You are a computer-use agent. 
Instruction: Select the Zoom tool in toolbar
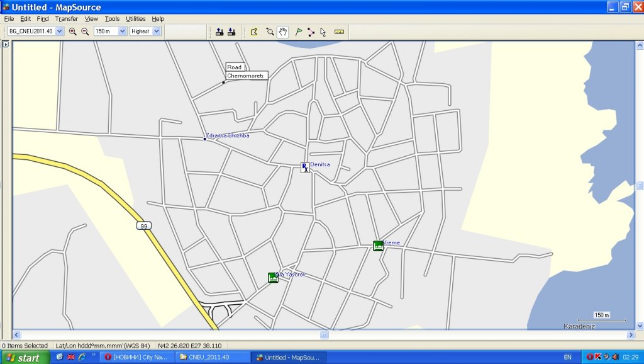pyautogui.click(x=270, y=31)
